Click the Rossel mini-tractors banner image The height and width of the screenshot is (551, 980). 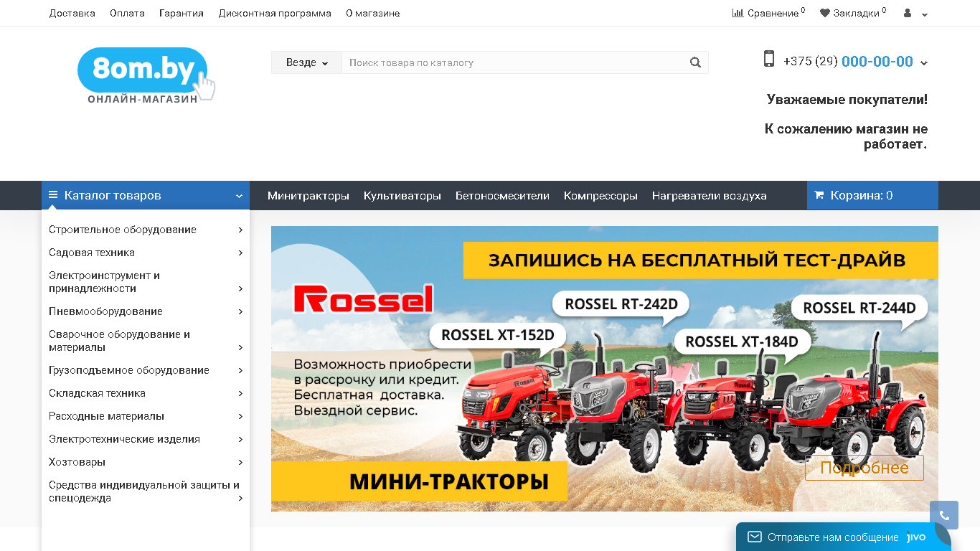(605, 369)
